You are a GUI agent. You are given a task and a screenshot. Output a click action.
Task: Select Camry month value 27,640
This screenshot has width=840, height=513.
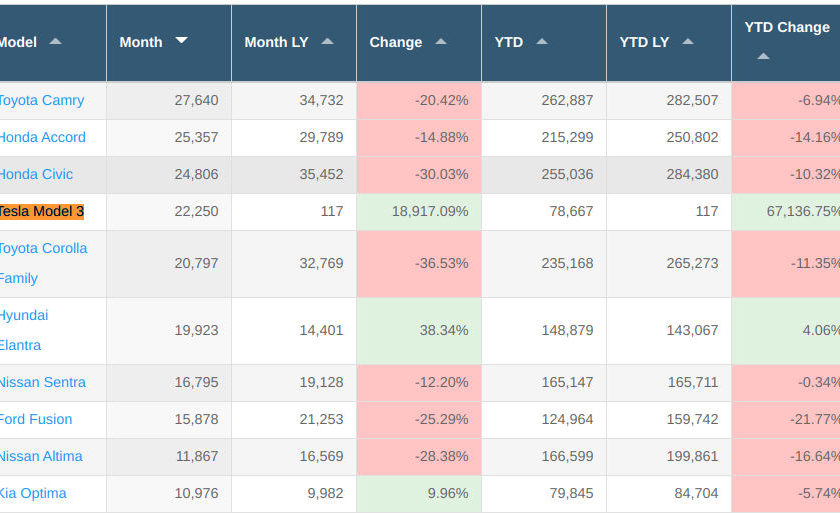196,100
